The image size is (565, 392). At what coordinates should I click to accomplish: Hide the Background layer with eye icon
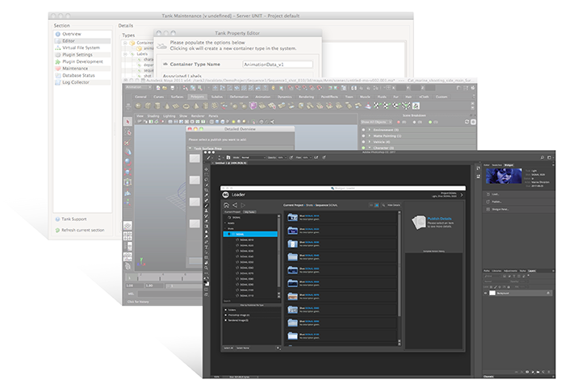(485, 293)
